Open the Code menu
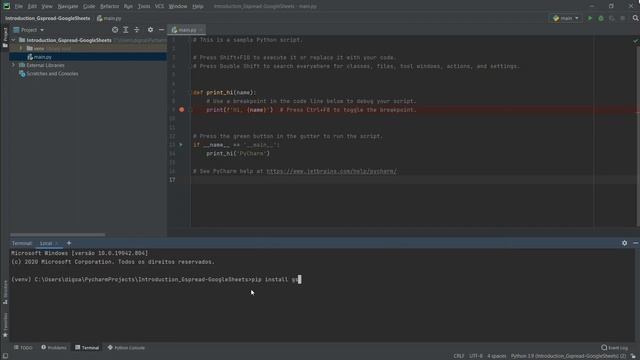Viewport: 640px width, 360px height. pos(89,7)
